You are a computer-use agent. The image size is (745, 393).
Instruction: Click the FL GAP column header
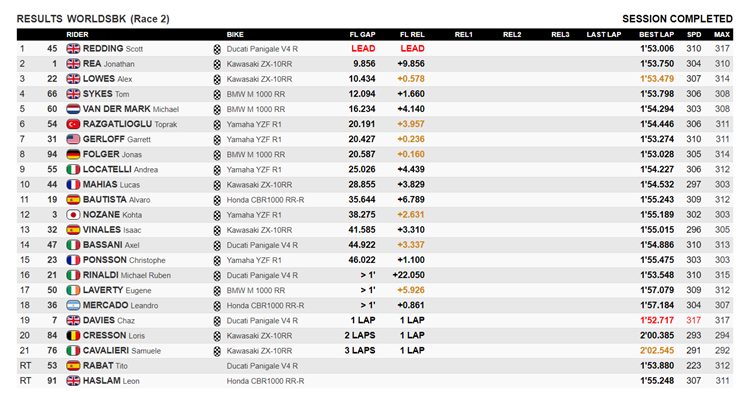[x=363, y=34]
